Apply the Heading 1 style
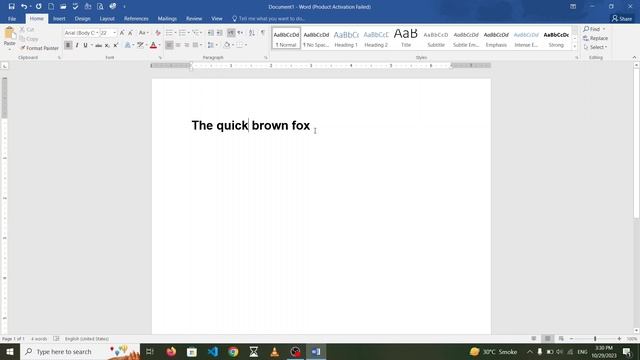 click(346, 38)
